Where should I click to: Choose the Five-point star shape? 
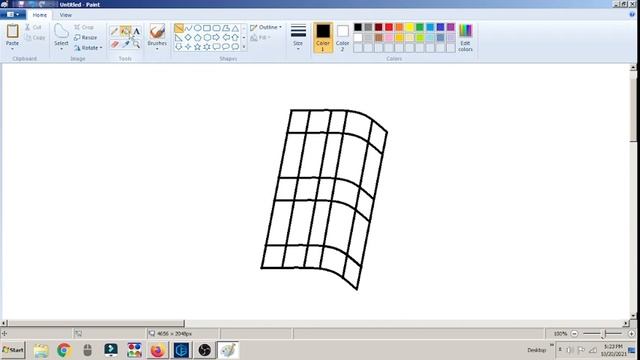tap(198, 47)
